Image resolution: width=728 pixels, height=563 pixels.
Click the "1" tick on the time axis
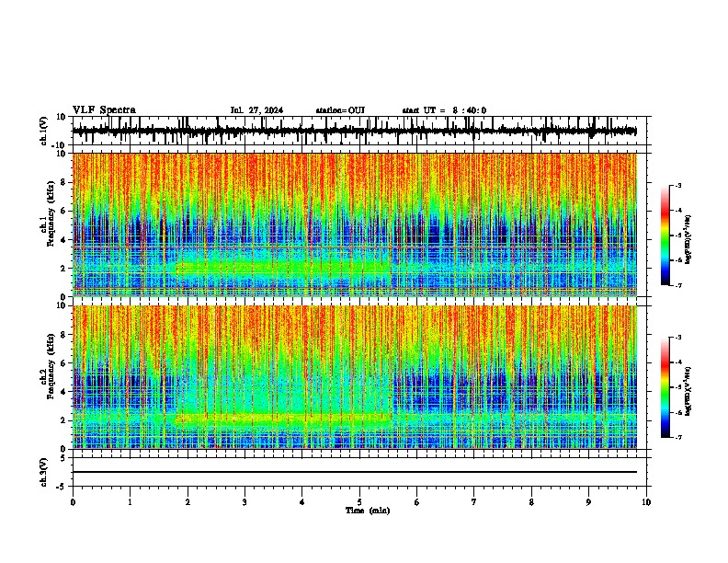pyautogui.click(x=130, y=502)
